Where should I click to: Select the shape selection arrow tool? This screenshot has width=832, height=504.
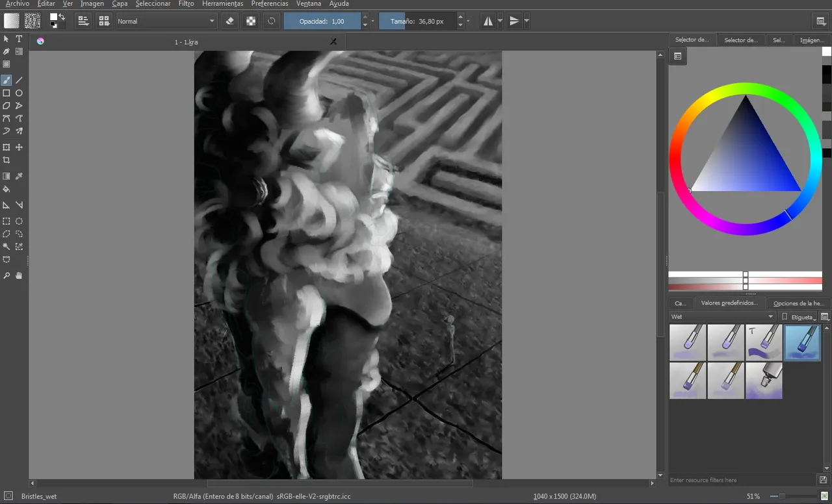point(6,39)
